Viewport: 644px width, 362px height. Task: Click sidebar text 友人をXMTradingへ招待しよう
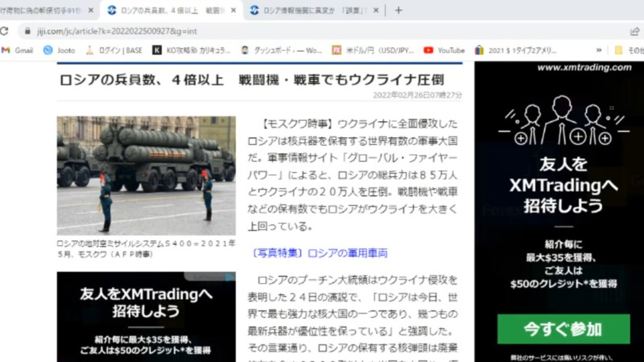[x=563, y=185]
